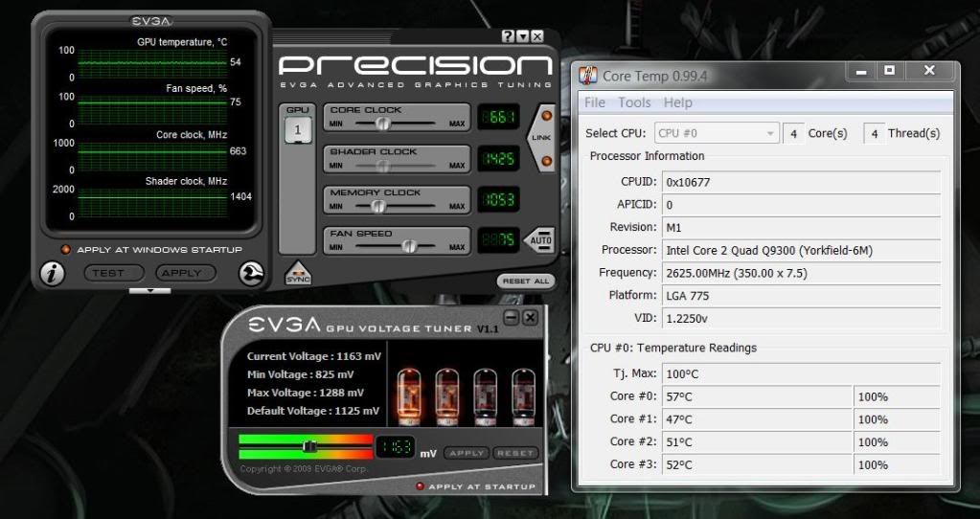Image resolution: width=980 pixels, height=519 pixels.
Task: Click the Shader clock MHz graph
Action: [152, 202]
